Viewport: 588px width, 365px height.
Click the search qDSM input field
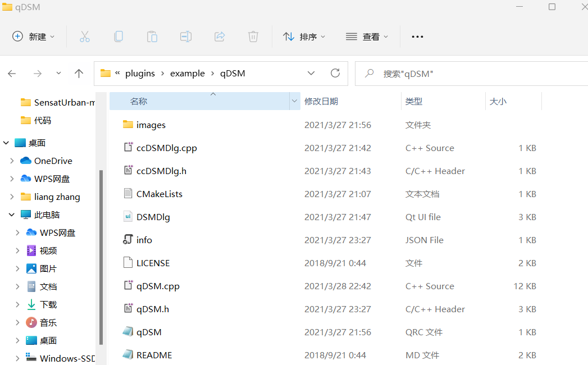click(x=471, y=74)
